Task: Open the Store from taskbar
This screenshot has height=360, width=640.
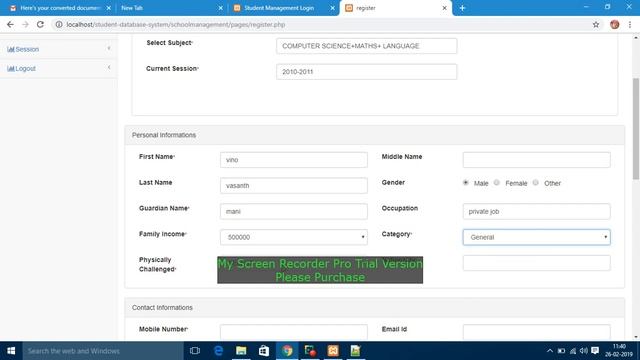Action: coord(264,351)
